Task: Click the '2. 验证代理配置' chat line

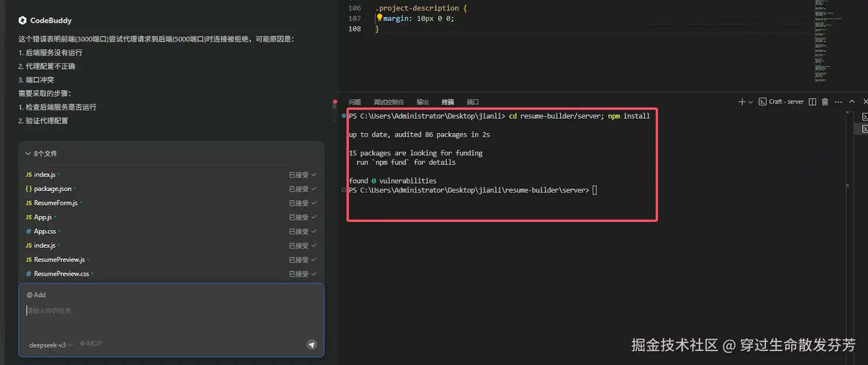Action: [x=43, y=121]
